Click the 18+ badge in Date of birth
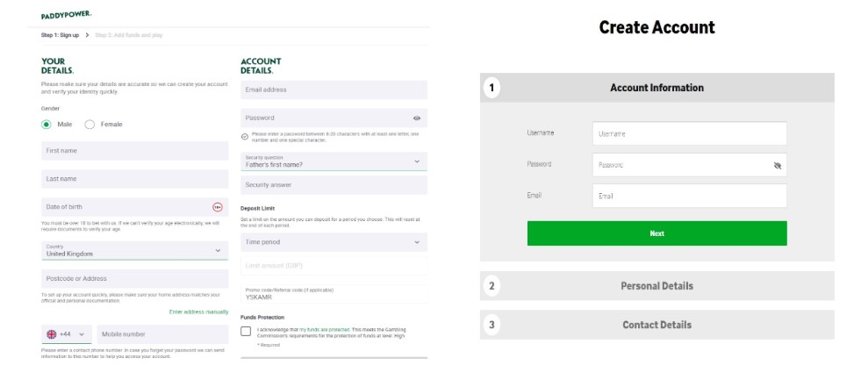Viewport: 868px width, 387px height. point(218,207)
